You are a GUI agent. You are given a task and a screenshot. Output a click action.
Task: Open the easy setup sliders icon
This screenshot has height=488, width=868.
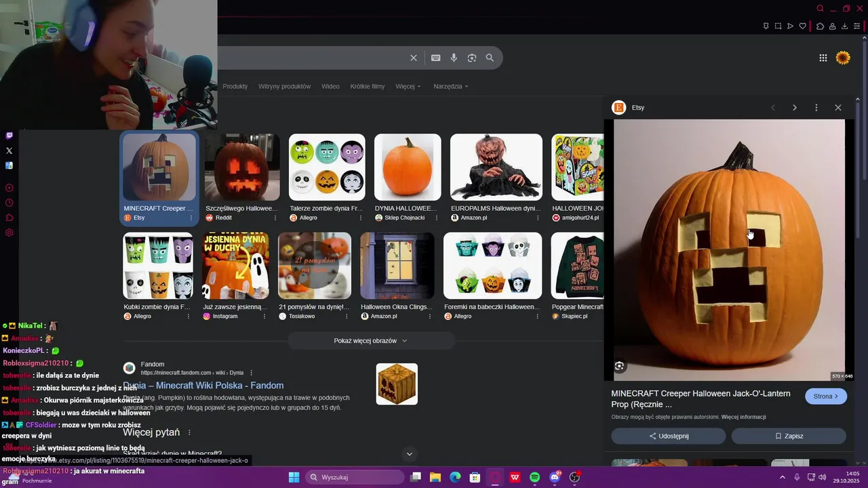pos(857,26)
